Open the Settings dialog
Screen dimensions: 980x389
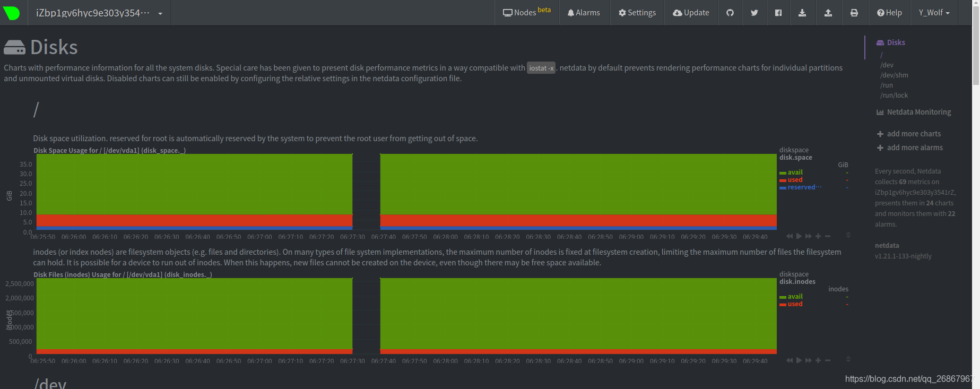point(637,13)
